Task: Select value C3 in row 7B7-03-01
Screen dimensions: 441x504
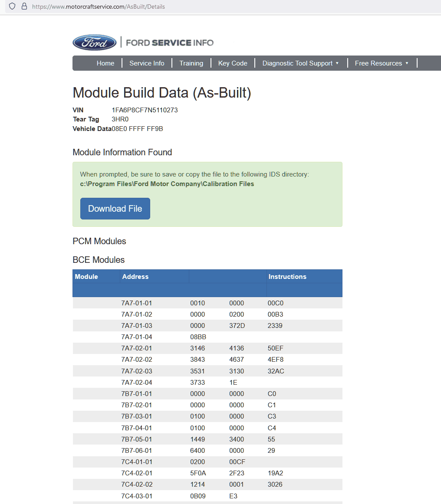Action: 272,416
